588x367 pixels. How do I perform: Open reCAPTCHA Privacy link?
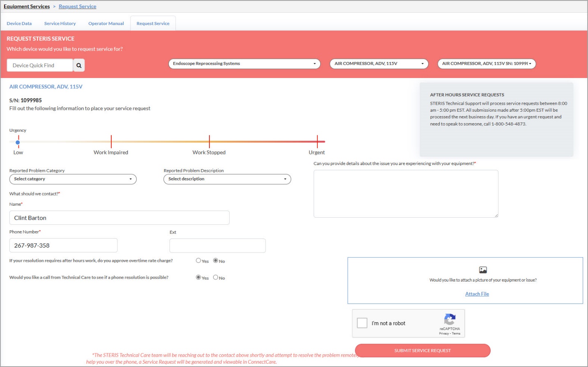(444, 333)
